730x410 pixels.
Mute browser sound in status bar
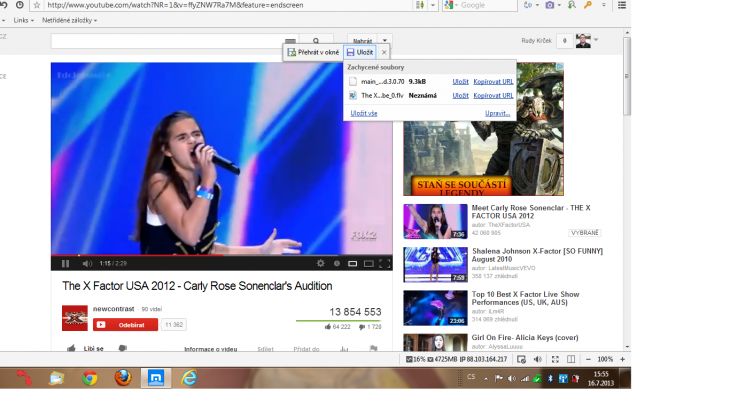point(538,359)
